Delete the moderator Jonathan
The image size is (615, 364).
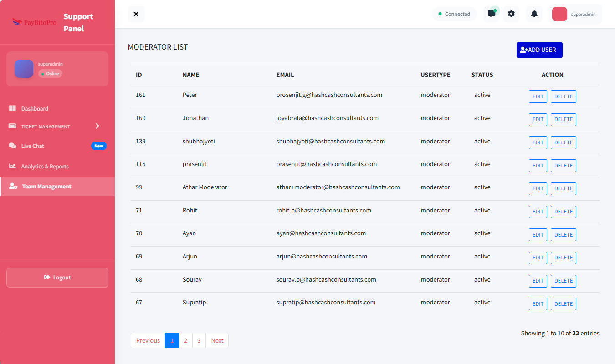pyautogui.click(x=563, y=120)
